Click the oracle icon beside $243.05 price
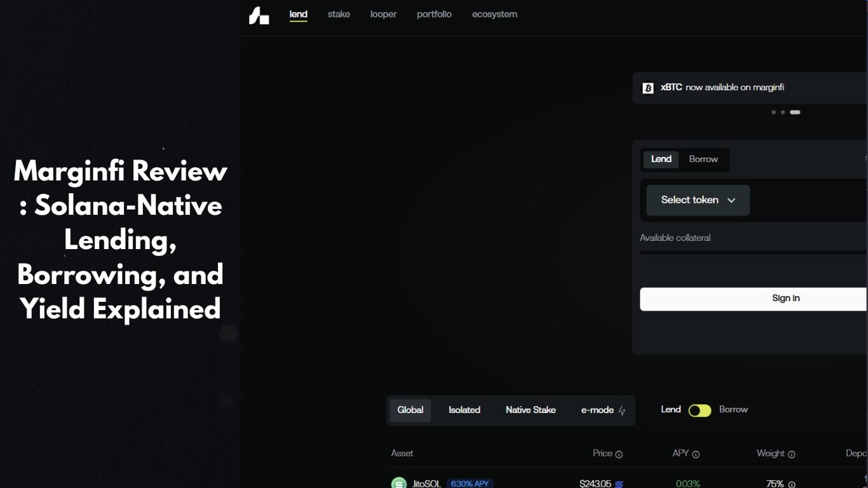This screenshot has width=868, height=488. 620,484
